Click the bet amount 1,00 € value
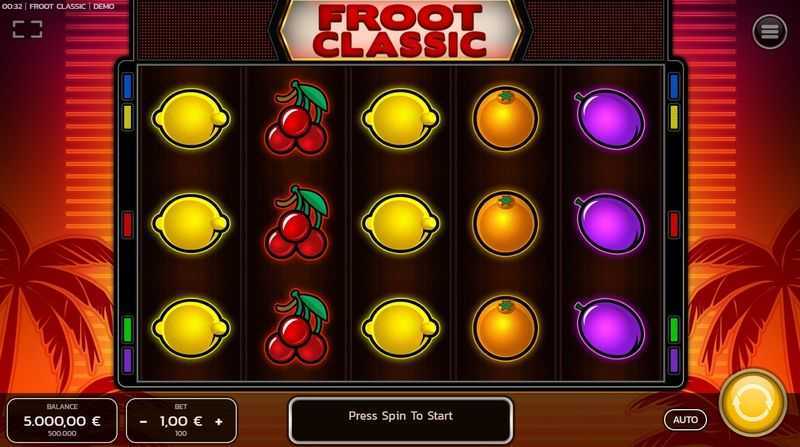800x447 pixels. point(181,421)
